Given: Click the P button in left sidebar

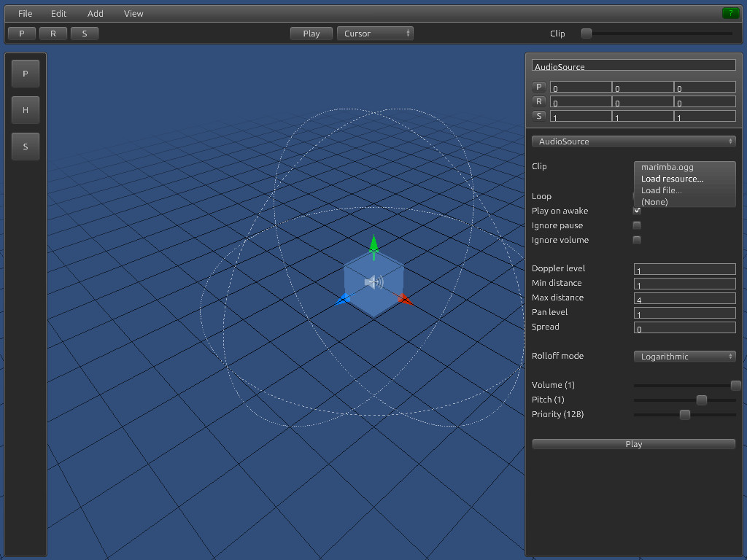Looking at the screenshot, I should (26, 74).
